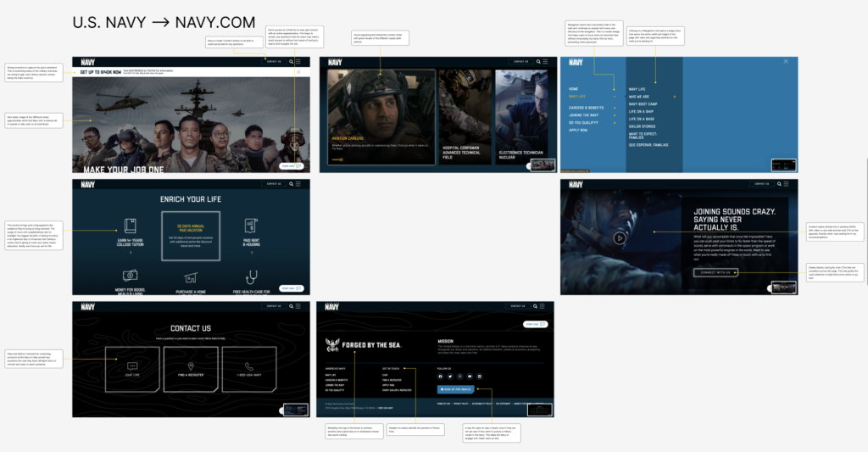Close the 'Get up to $140K now' banner

[298, 72]
